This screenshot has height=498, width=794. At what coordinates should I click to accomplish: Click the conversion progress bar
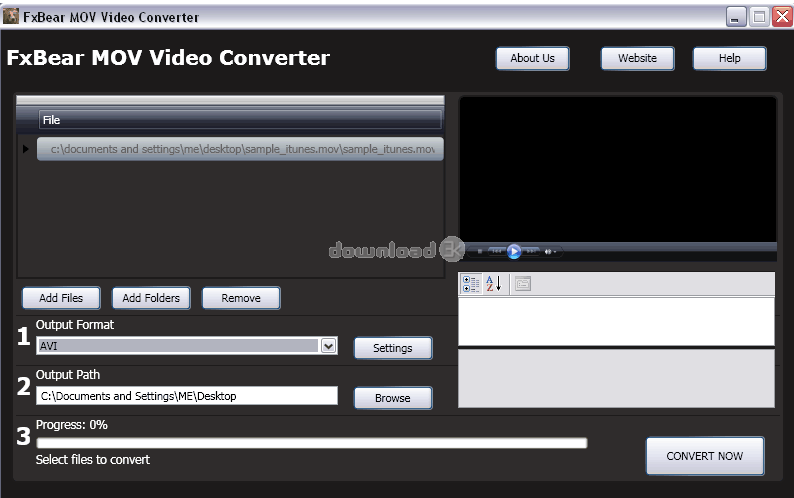tap(312, 443)
